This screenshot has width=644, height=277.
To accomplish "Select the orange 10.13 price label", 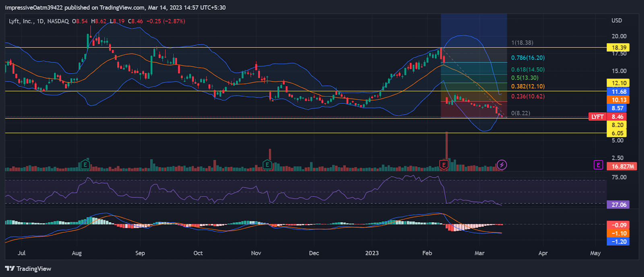I will pyautogui.click(x=619, y=100).
